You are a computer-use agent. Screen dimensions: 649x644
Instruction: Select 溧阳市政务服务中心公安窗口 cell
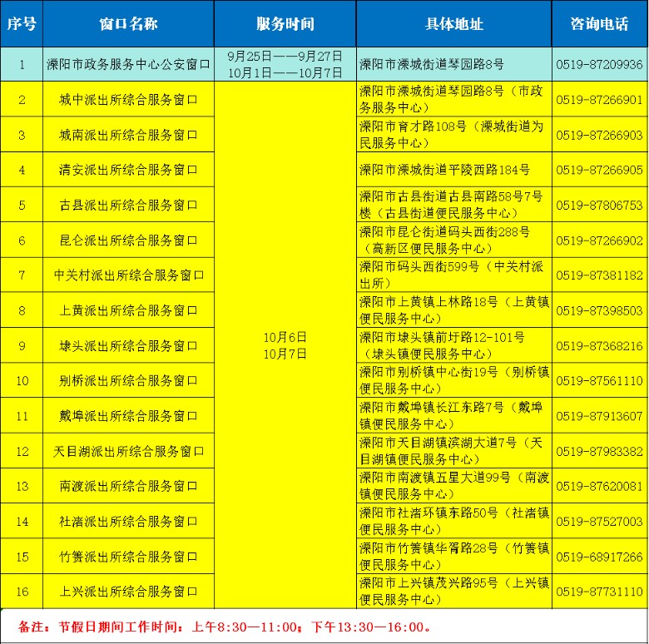click(128, 64)
